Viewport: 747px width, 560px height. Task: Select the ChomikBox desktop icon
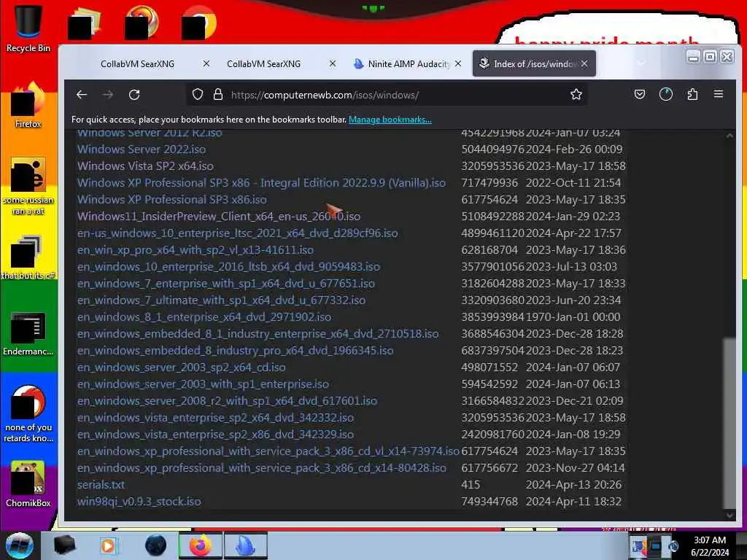pos(28,483)
